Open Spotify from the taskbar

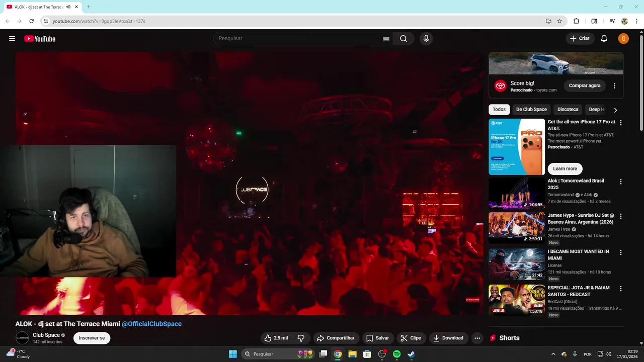[396, 354]
